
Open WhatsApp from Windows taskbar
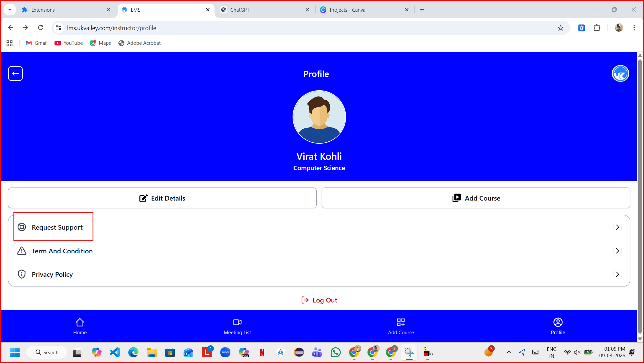coord(335,352)
